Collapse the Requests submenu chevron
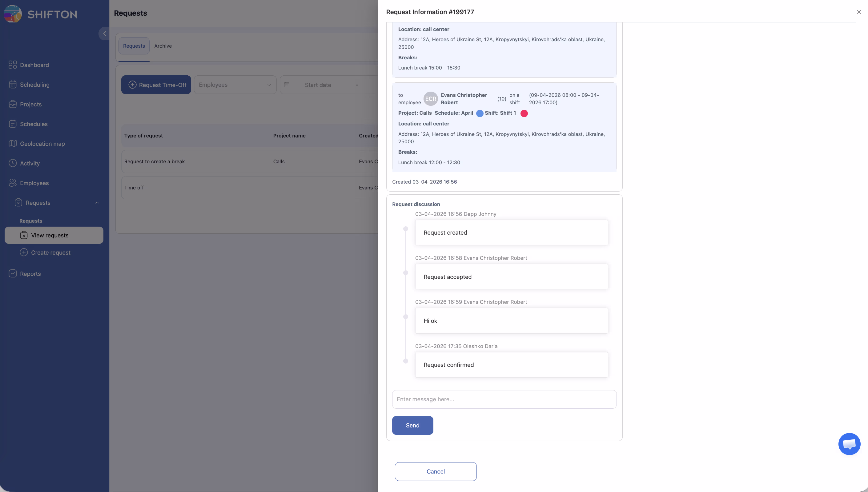868x492 pixels. (x=97, y=203)
